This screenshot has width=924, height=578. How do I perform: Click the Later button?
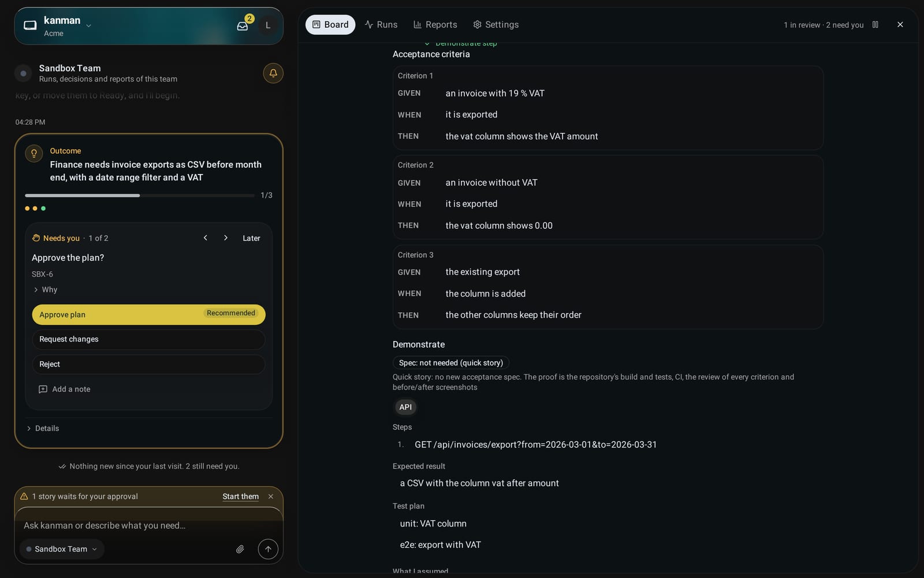[251, 238]
